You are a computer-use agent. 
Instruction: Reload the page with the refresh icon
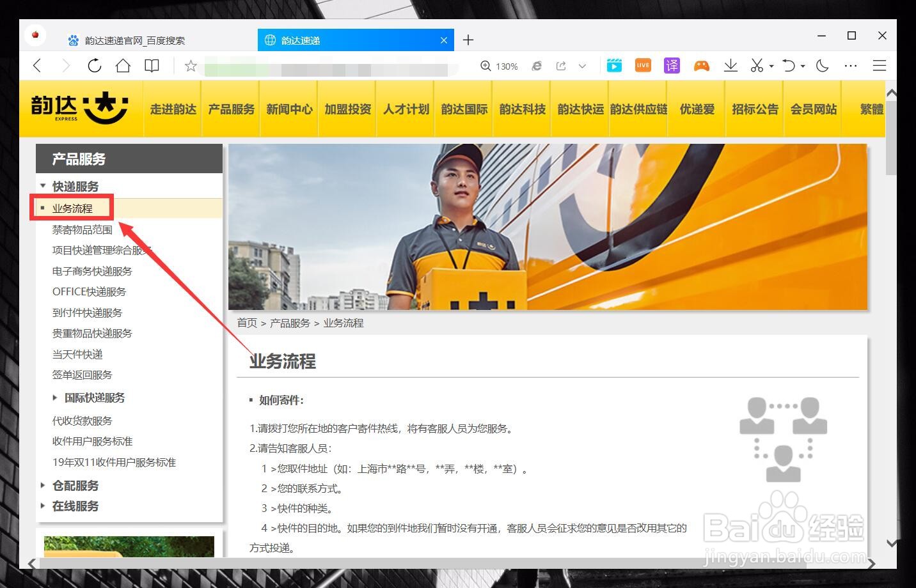pyautogui.click(x=95, y=66)
